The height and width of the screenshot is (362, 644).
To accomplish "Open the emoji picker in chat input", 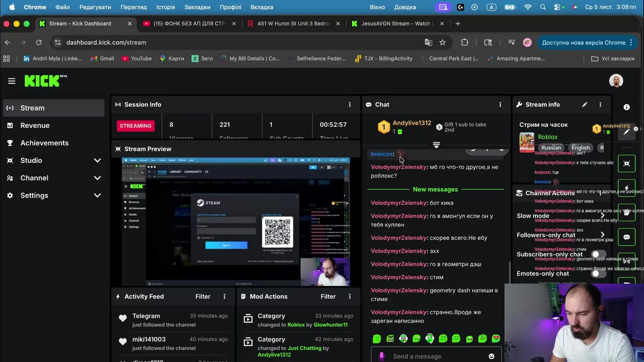I will [x=492, y=356].
